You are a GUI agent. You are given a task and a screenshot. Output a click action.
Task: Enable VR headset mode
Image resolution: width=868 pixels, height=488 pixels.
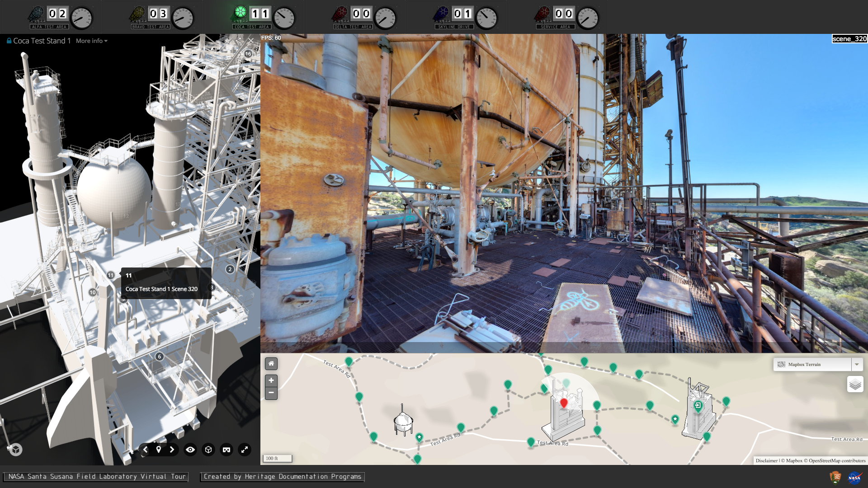coord(226,450)
